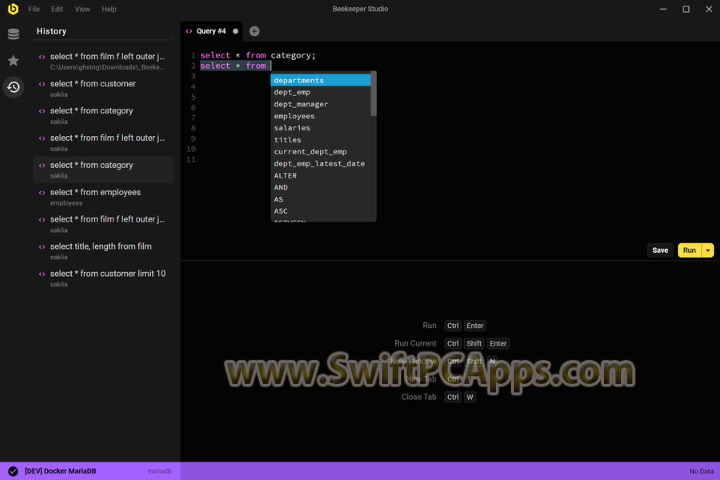Choose 'employees' autocomplete suggestion
Screen dimensions: 720x480
321,116
